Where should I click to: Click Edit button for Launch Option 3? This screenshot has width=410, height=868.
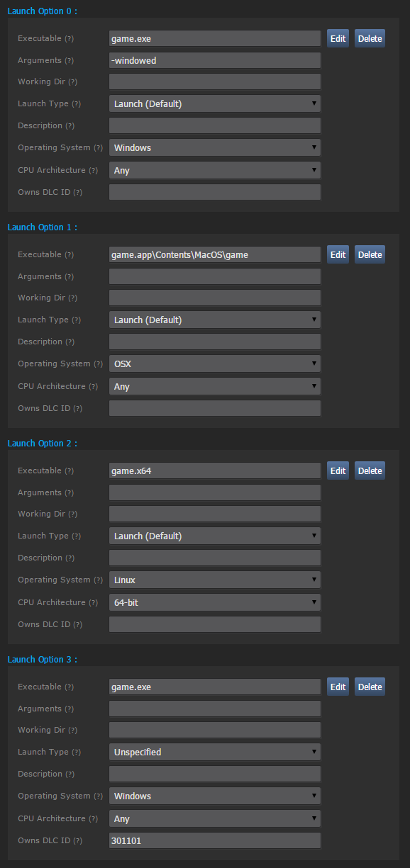tap(338, 687)
